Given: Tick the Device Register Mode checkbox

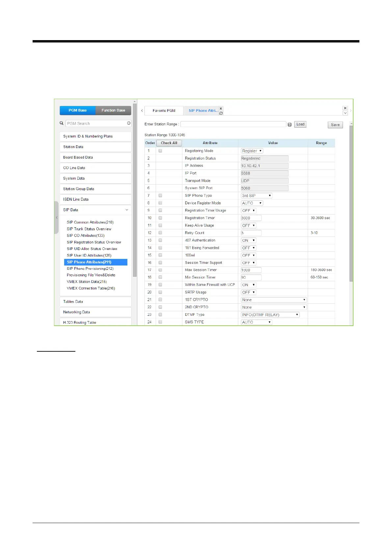Looking at the screenshot, I should pos(160,203).
